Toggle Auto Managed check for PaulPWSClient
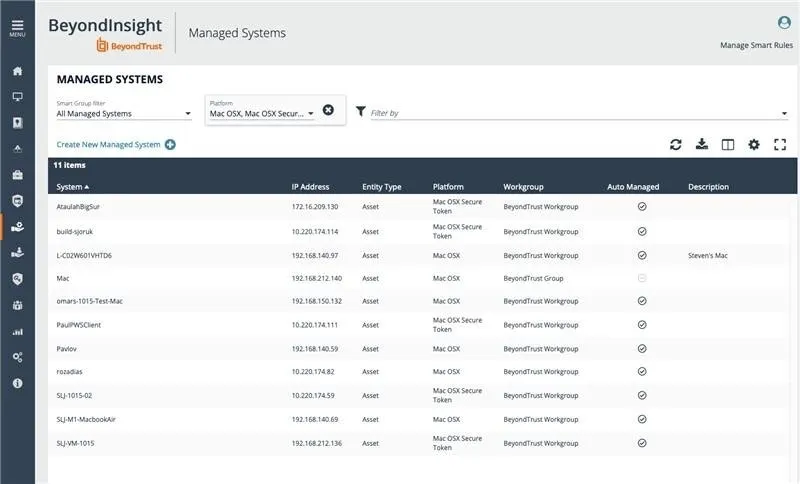This screenshot has width=800, height=484. pyautogui.click(x=642, y=325)
